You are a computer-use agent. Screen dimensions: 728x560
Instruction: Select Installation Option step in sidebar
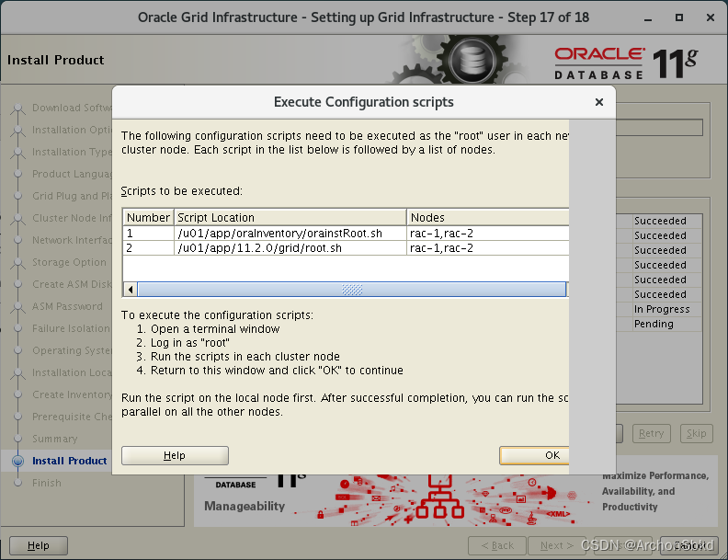tap(72, 130)
